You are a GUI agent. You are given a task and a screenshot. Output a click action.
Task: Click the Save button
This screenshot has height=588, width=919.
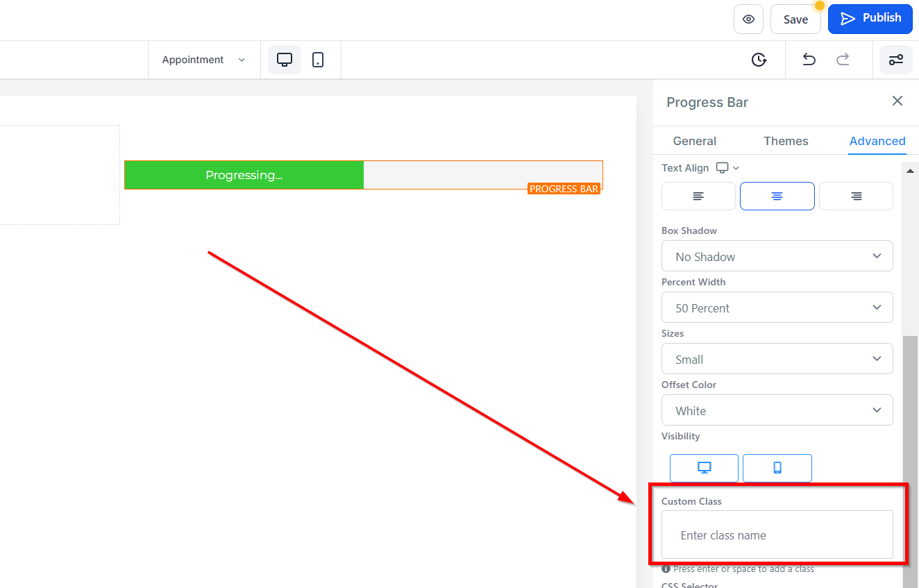point(795,19)
